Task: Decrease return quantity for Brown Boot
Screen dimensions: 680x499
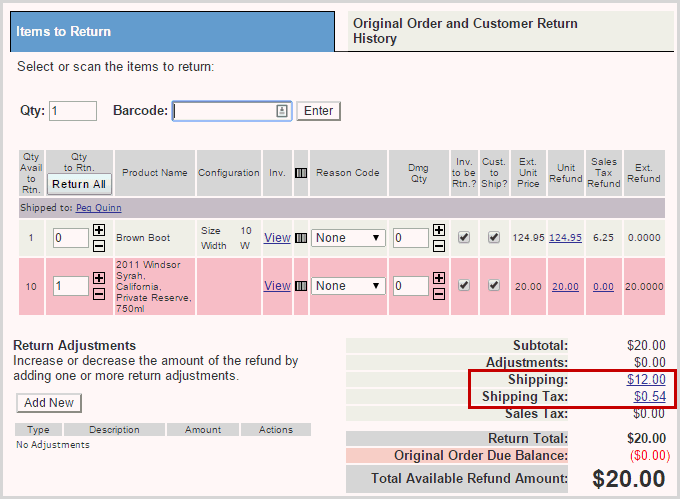Action: pyautogui.click(x=99, y=245)
